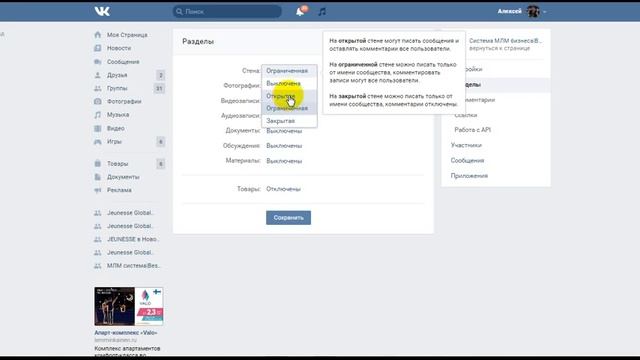Open Документы dropdown set to Выключены
Image resolution: width=640 pixels, height=360 pixels.
[x=284, y=131]
